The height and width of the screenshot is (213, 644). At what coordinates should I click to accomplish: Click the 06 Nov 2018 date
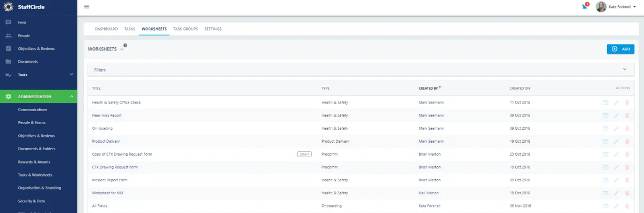520,205
